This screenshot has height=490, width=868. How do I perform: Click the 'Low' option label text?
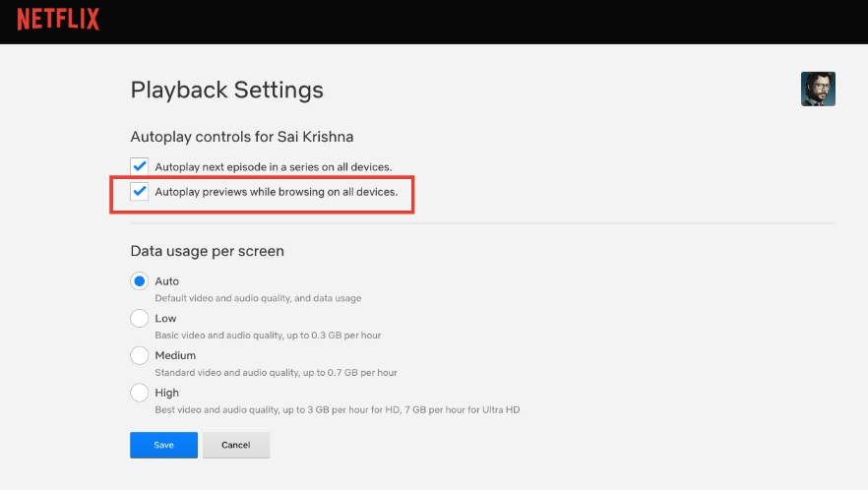tap(165, 319)
